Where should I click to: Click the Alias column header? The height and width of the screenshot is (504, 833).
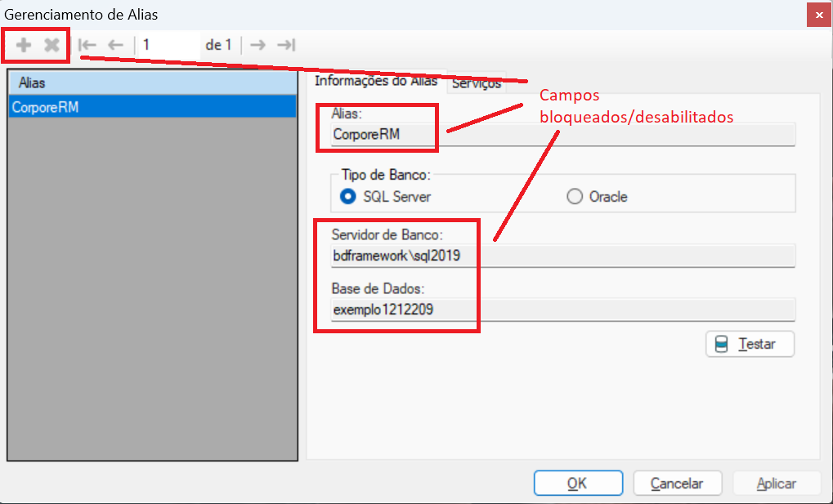153,83
